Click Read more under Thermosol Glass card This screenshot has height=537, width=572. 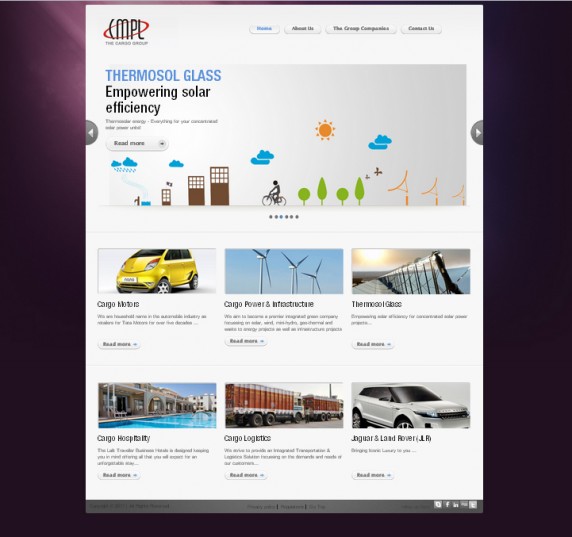(x=373, y=344)
